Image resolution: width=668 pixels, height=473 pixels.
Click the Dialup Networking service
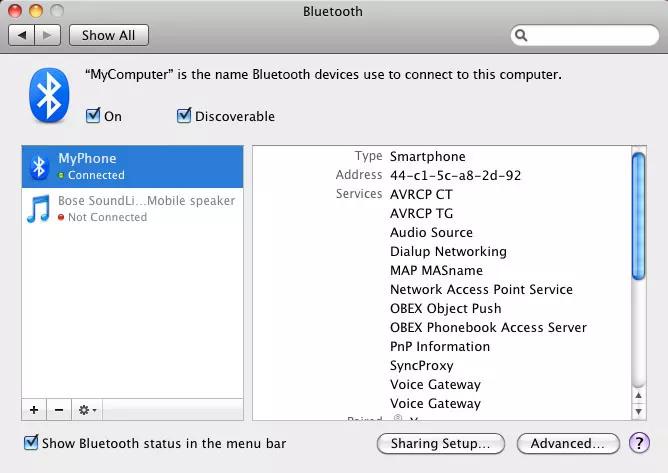click(x=449, y=251)
